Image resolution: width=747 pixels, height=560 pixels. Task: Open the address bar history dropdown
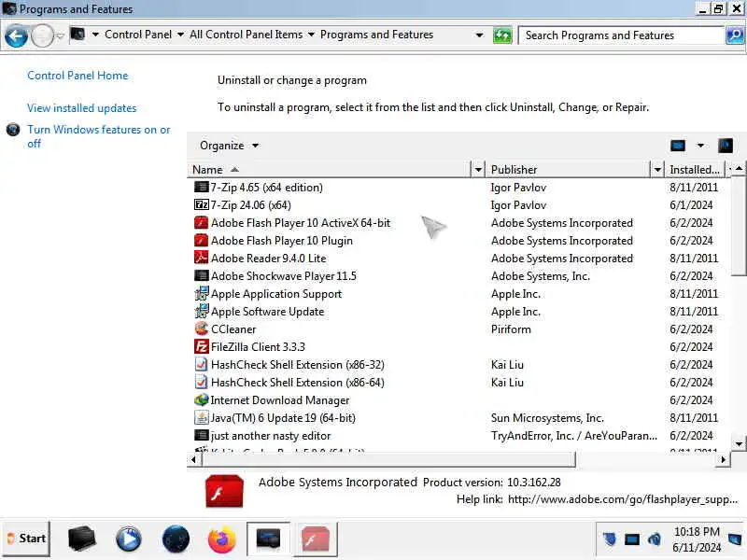pos(479,35)
